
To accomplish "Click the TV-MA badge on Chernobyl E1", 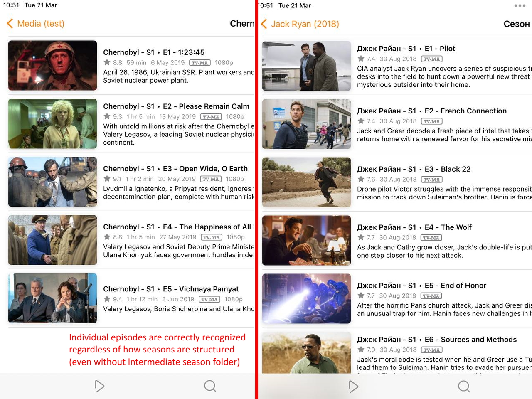I will pos(200,63).
